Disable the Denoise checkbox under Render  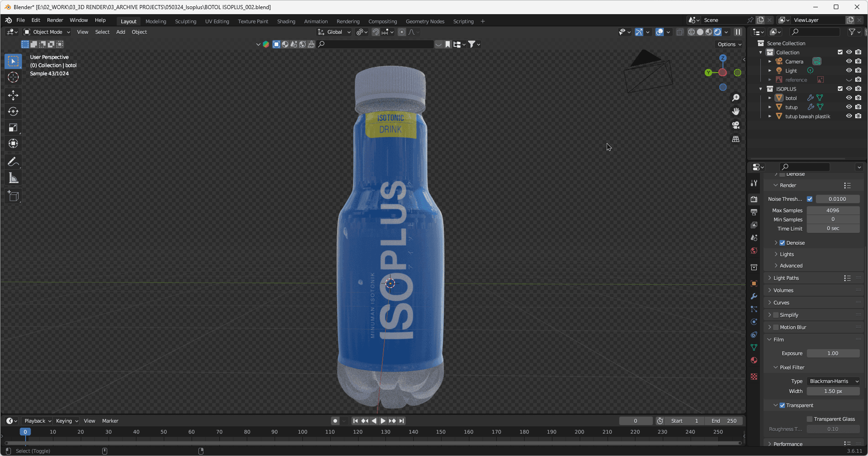[782, 243]
